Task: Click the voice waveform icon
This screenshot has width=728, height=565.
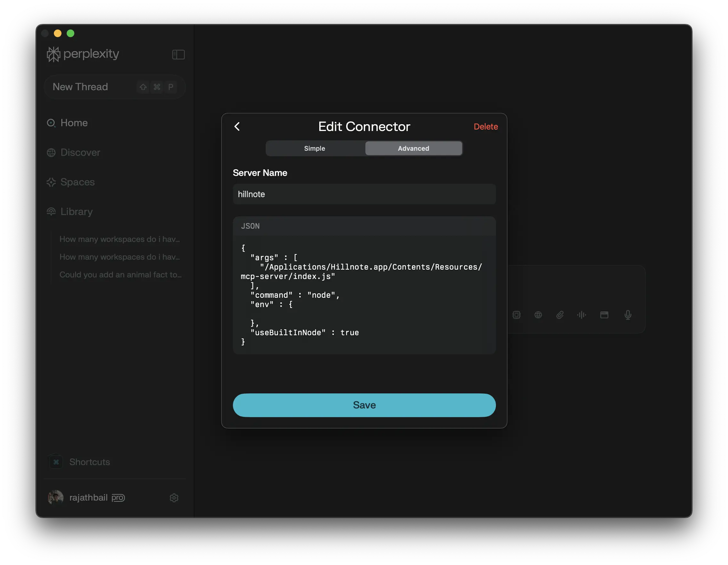Action: coord(582,315)
